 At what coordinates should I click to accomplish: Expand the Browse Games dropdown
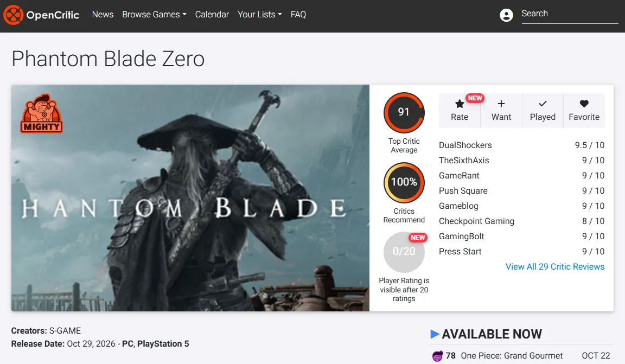click(154, 14)
